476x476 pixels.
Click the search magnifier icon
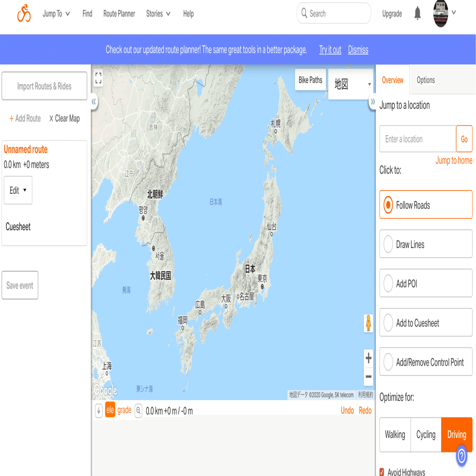(304, 13)
